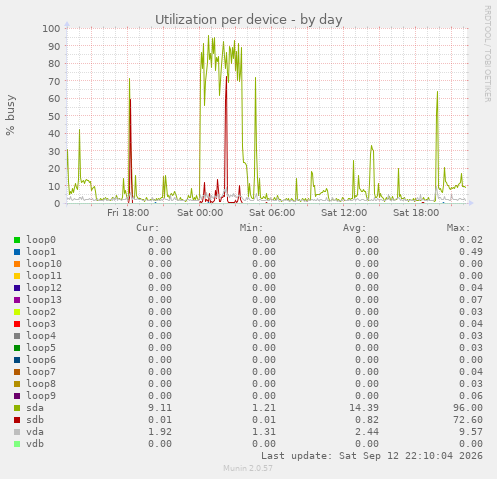Click loop1 max value 0.49

[471, 252]
